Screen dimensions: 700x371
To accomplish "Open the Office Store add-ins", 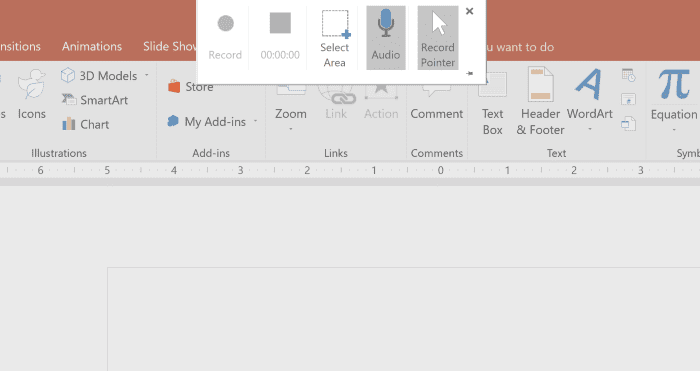I will click(x=191, y=87).
